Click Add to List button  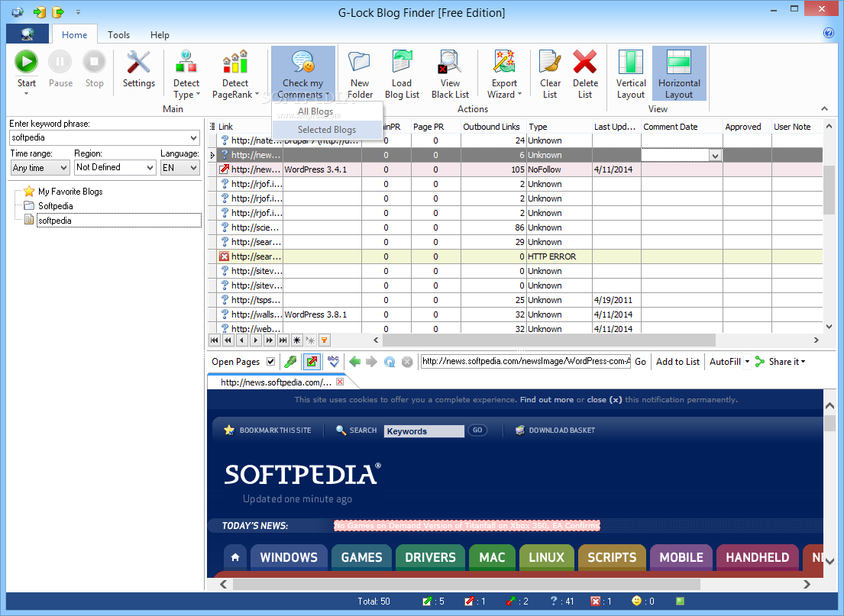(677, 362)
